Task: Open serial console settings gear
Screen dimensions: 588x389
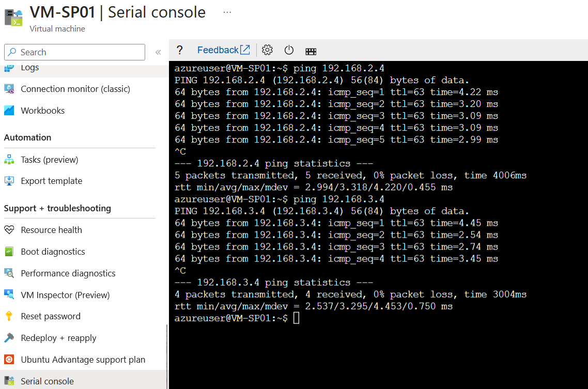Action: point(267,50)
